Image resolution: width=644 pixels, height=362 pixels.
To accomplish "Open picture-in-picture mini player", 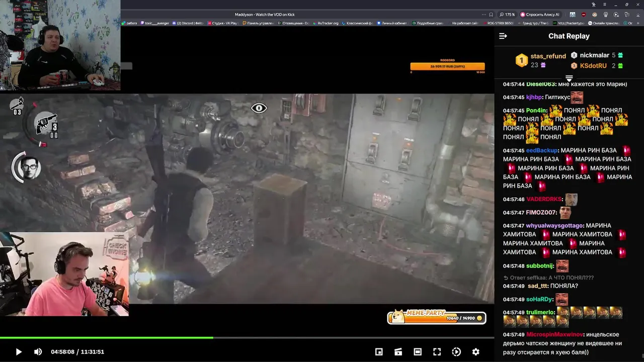I will coord(379,352).
